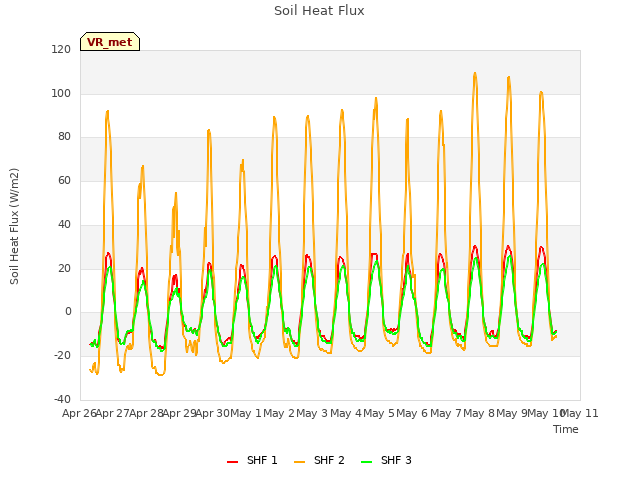Screen dimensions: 640x480
Task: Click the Soil Heat Flux (W/m2) axis title
Action: tap(14, 226)
